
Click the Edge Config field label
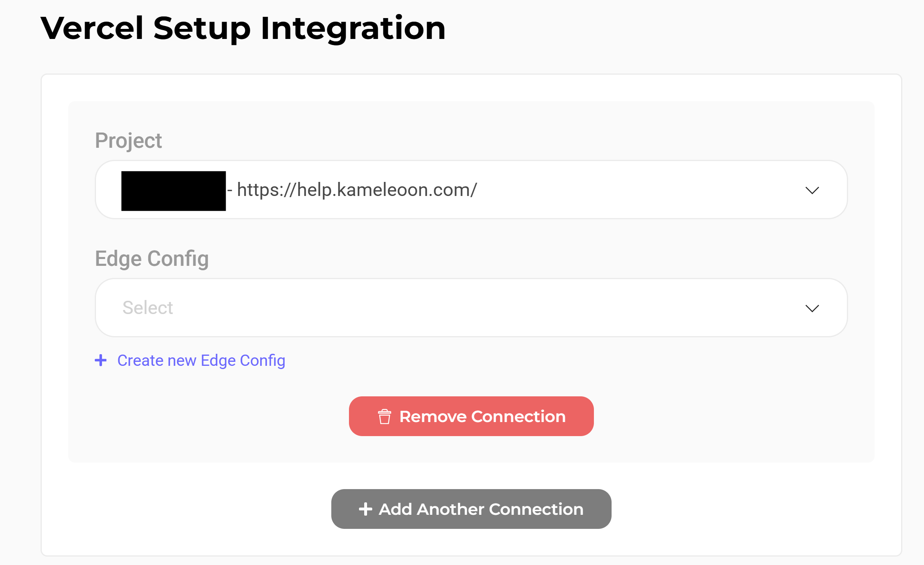pyautogui.click(x=152, y=259)
